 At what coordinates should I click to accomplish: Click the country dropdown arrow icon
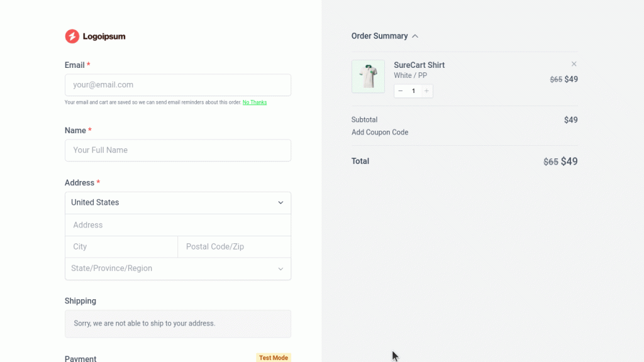coord(280,202)
